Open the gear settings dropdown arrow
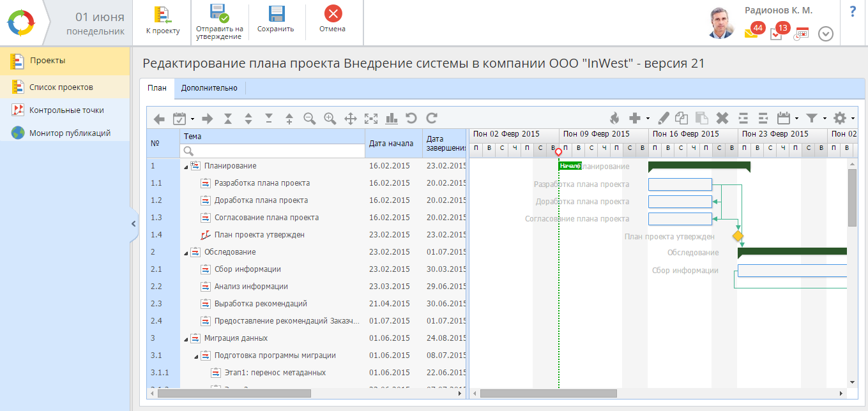This screenshot has width=868, height=411. (x=853, y=119)
